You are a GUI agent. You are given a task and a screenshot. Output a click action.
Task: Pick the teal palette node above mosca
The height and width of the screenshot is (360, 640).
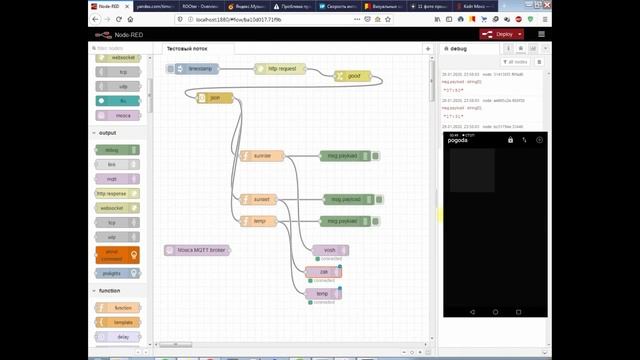tap(118, 101)
